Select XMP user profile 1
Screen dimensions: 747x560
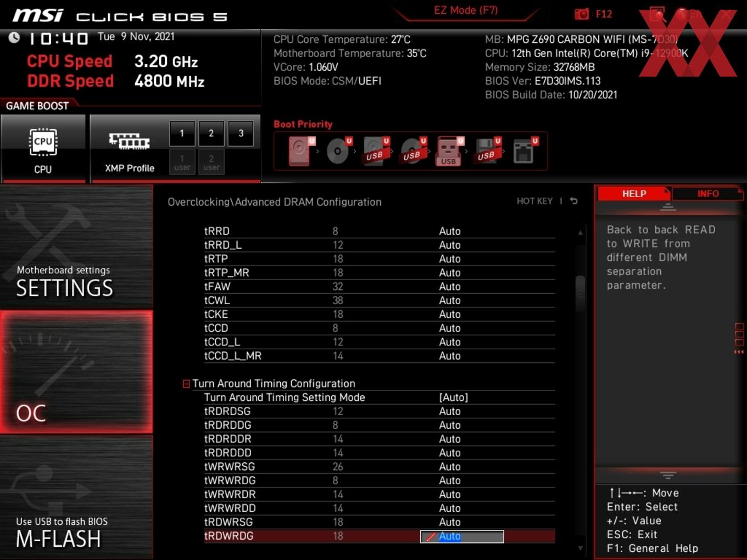pyautogui.click(x=182, y=163)
